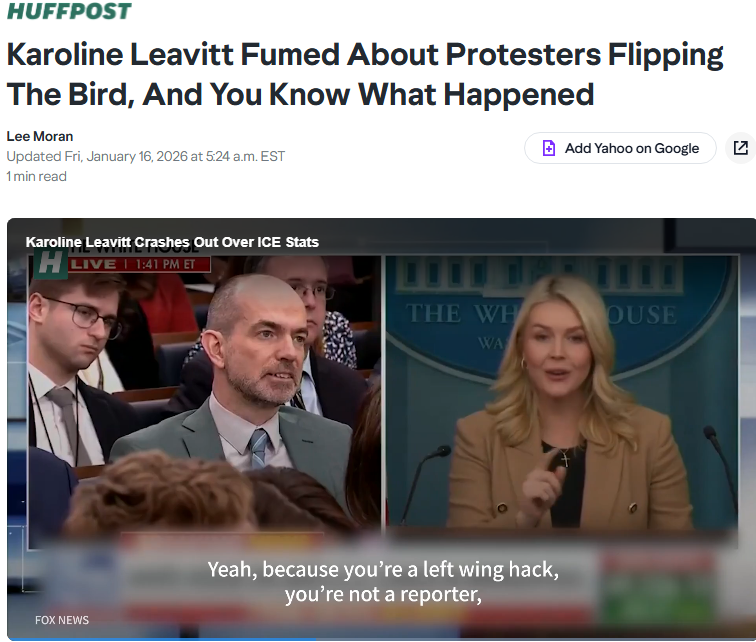
Task: Open author Lee Moran's profile link
Action: (x=40, y=136)
